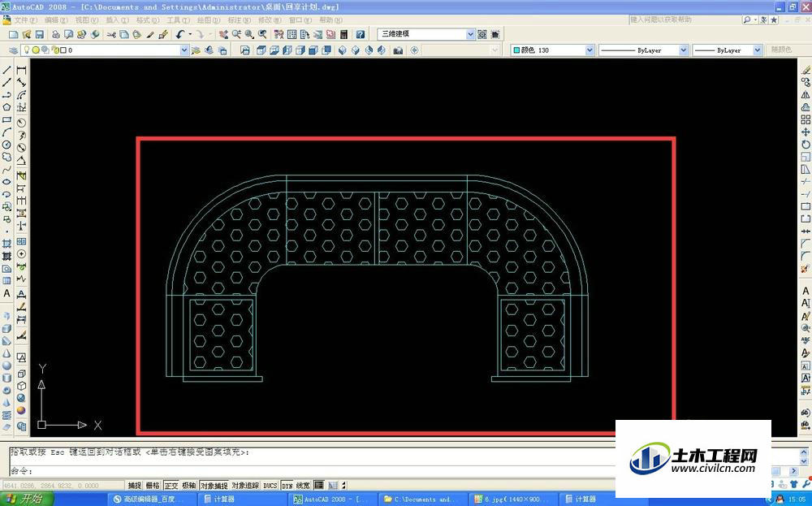The width and height of the screenshot is (812, 506).
Task: Select the Spline draw tool
Action: (x=6, y=170)
